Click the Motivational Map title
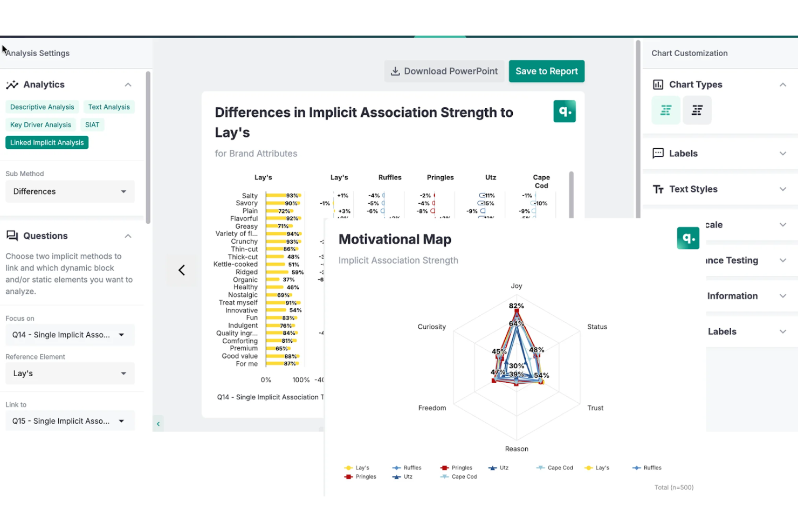The width and height of the screenshot is (798, 532). point(395,239)
